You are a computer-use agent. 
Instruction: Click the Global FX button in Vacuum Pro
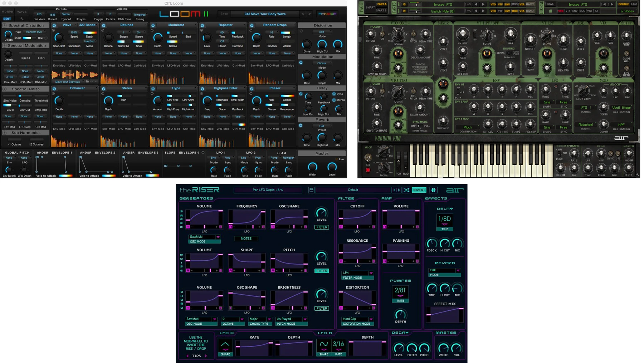tap(596, 11)
